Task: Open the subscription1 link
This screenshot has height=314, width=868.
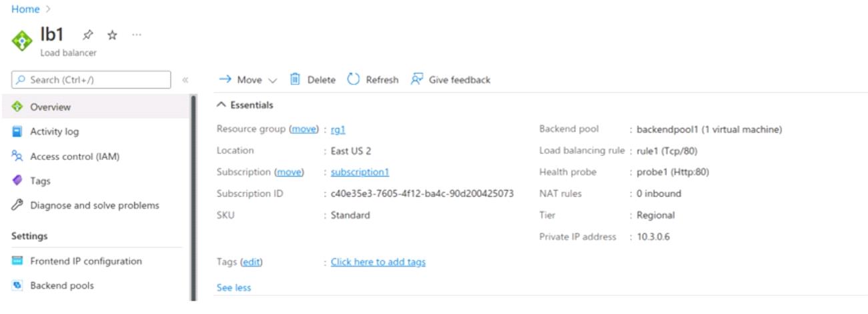Action: (x=360, y=172)
